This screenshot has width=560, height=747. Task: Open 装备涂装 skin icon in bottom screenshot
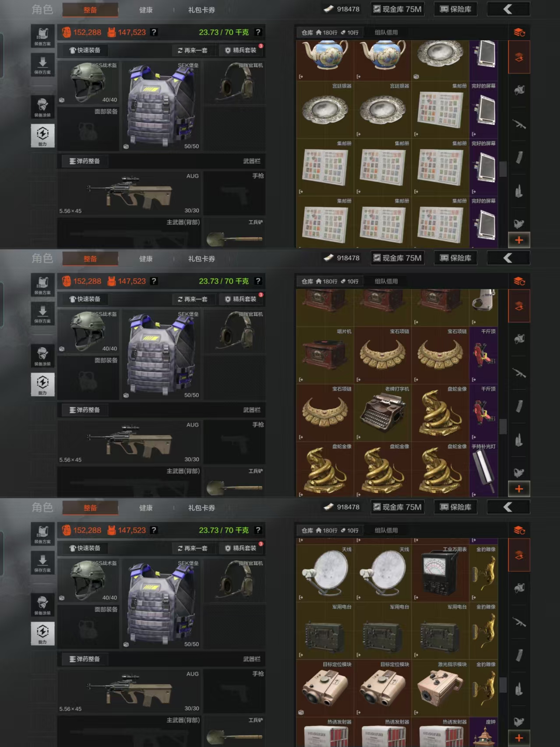click(x=42, y=605)
